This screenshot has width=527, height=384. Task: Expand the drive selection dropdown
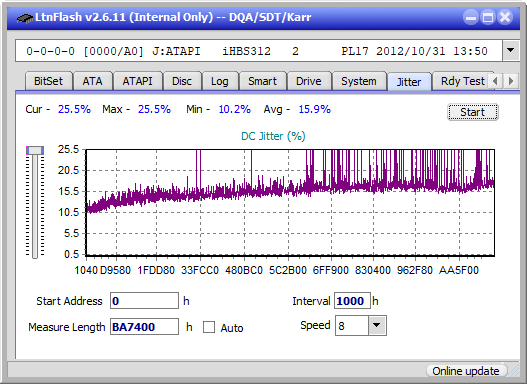[x=511, y=50]
